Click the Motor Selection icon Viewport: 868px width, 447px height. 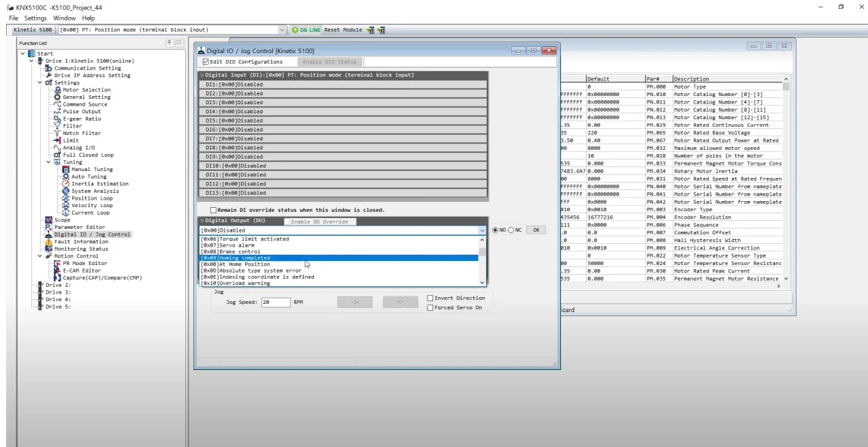pyautogui.click(x=58, y=90)
